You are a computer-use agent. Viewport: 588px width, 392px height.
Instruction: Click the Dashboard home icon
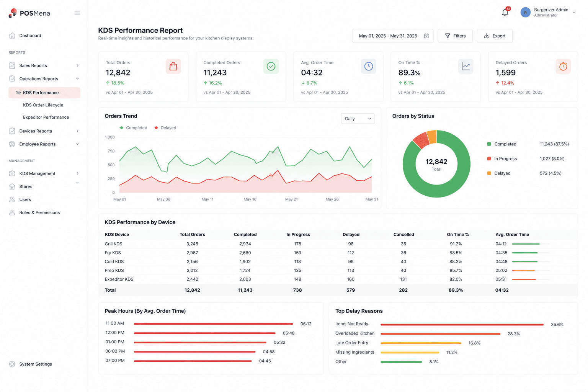click(12, 36)
